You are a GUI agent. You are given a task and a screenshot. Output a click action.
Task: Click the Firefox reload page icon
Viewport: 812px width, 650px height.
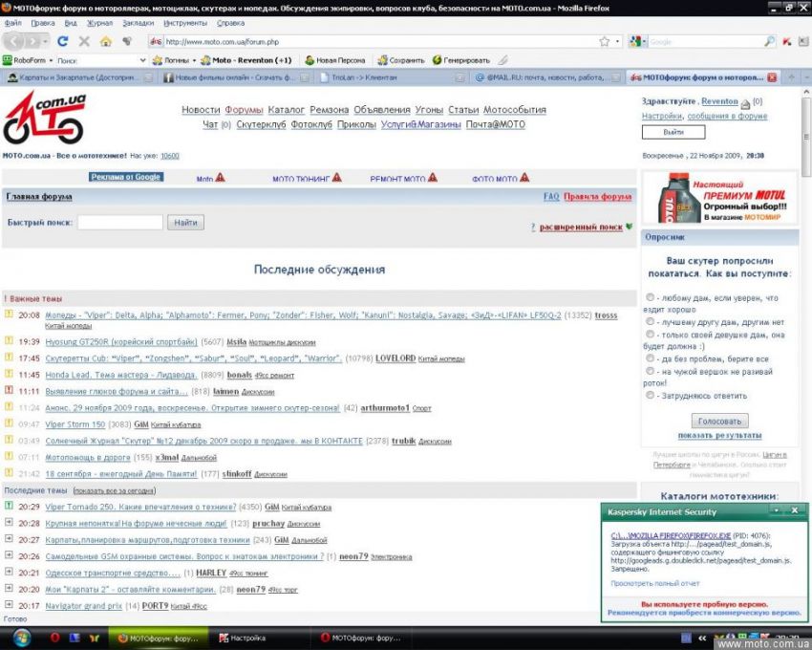coord(63,41)
